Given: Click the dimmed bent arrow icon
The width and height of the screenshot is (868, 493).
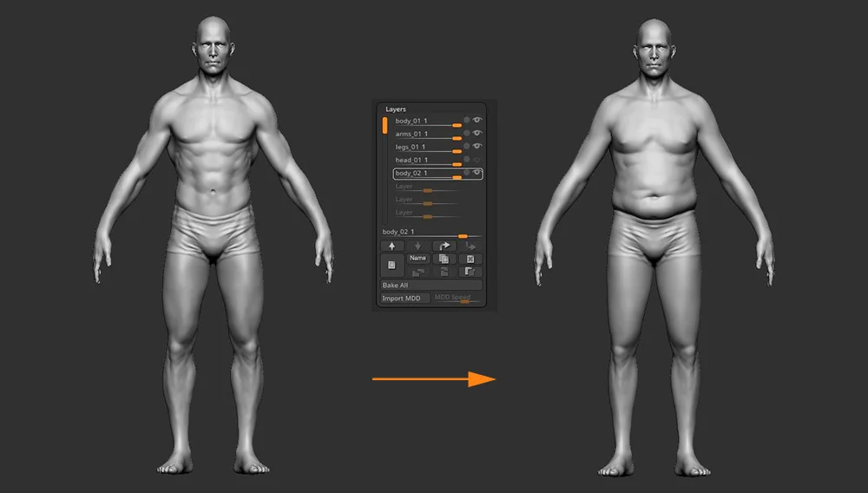Looking at the screenshot, I should (470, 246).
